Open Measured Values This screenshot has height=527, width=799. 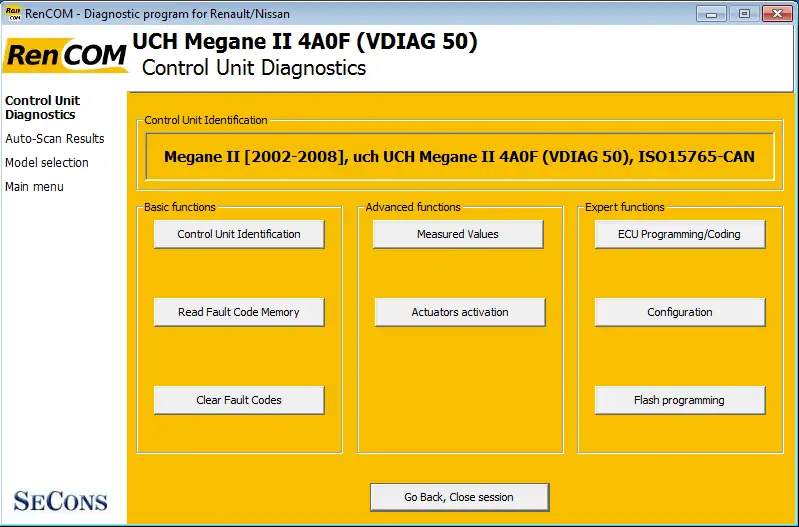click(458, 234)
